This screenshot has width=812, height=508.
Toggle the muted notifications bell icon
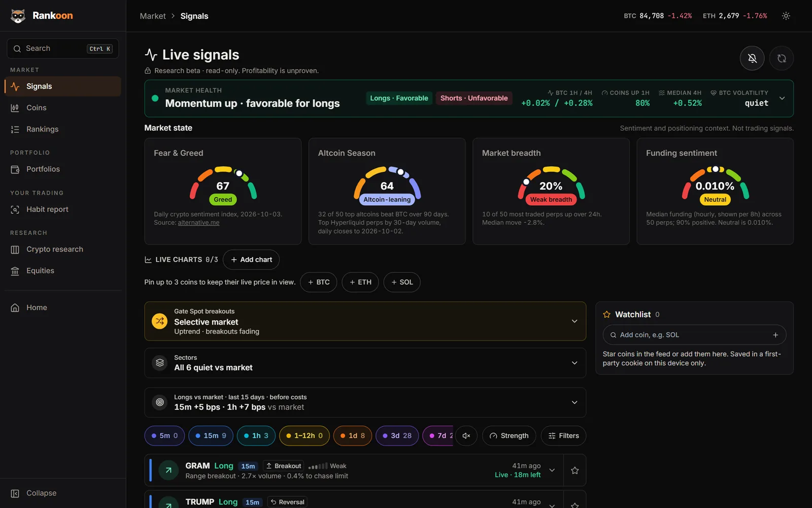752,58
